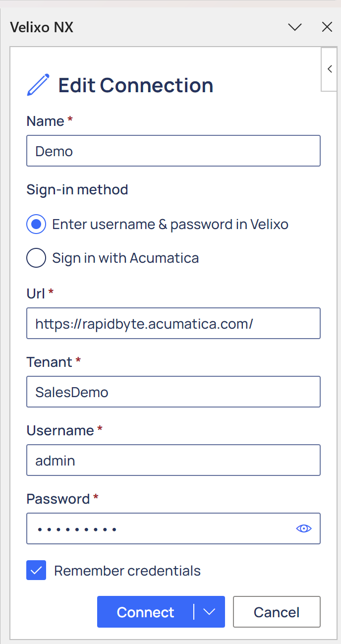Click the Edit Connection heading

pyautogui.click(x=136, y=85)
